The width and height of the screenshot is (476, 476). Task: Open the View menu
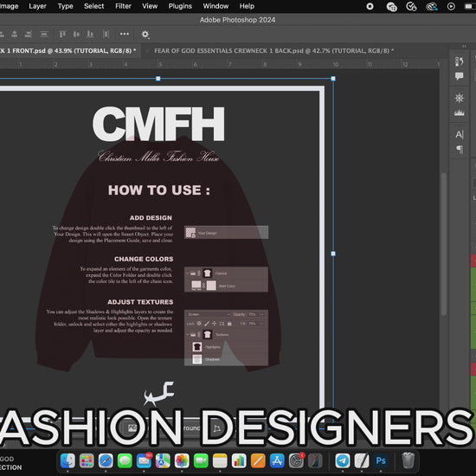[x=150, y=6]
